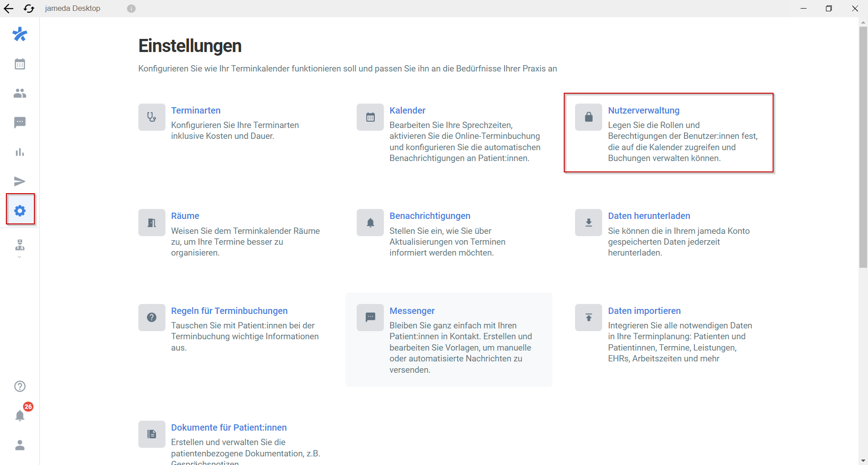Screen dimensions: 868x465
Task: Open the profile person icon at bottom
Action: (20, 446)
